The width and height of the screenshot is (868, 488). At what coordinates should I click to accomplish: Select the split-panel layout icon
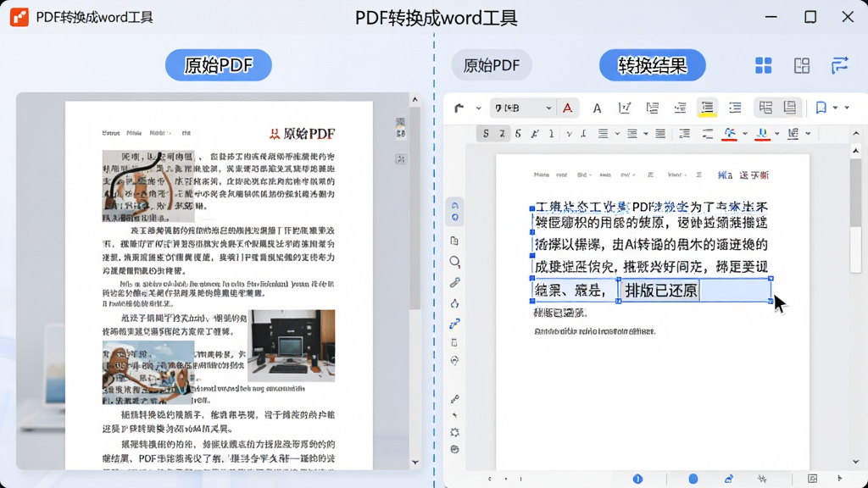click(802, 65)
